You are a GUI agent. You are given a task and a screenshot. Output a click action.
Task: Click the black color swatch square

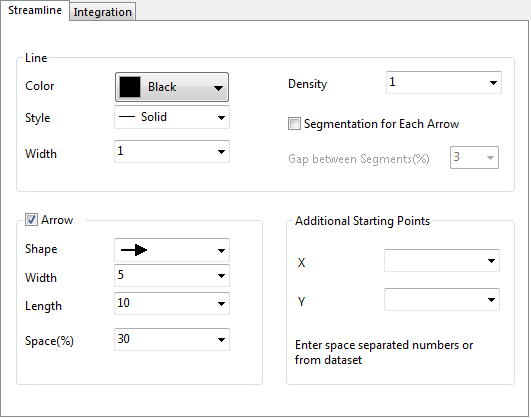click(130, 87)
